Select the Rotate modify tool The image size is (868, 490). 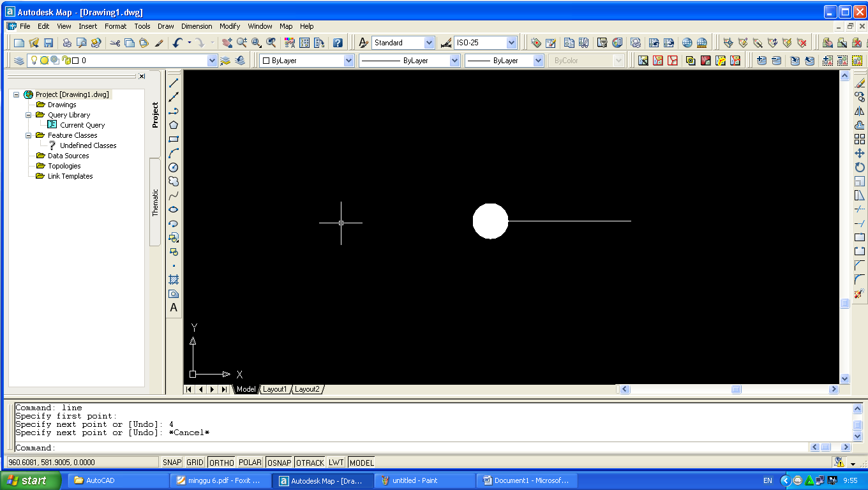pyautogui.click(x=860, y=167)
